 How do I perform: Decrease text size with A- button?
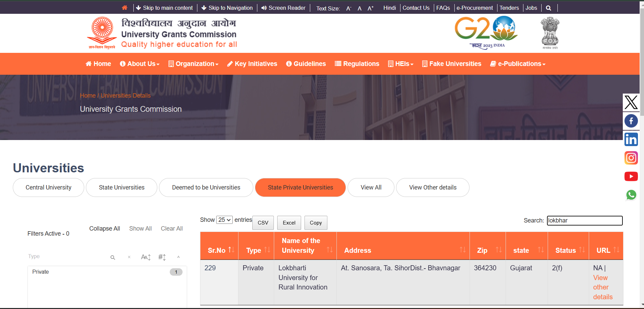(x=349, y=8)
